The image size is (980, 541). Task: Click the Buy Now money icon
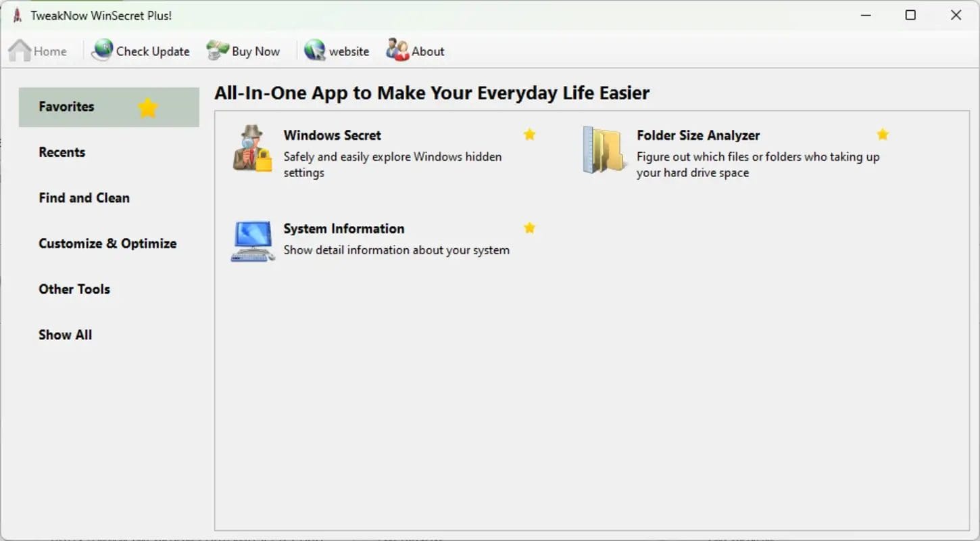coord(218,51)
